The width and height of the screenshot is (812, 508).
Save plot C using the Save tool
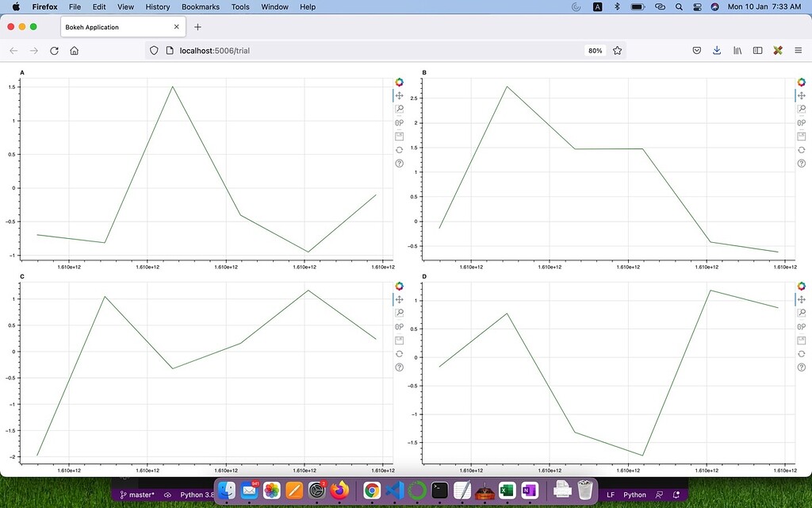tap(400, 340)
